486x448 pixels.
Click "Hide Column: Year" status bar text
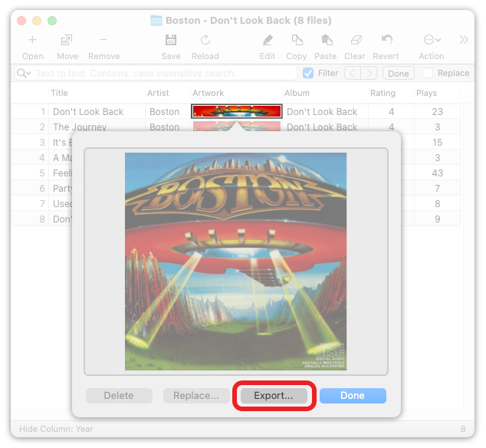(x=56, y=429)
